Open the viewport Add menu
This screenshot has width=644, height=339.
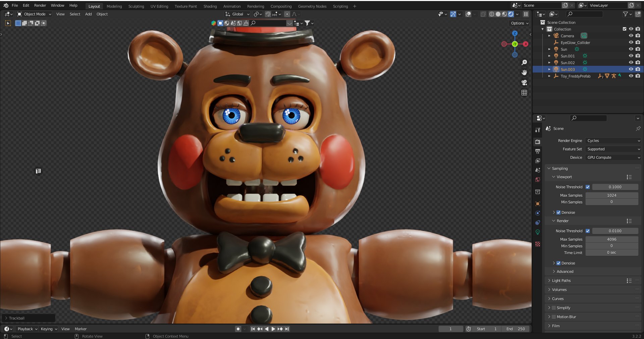[88, 14]
